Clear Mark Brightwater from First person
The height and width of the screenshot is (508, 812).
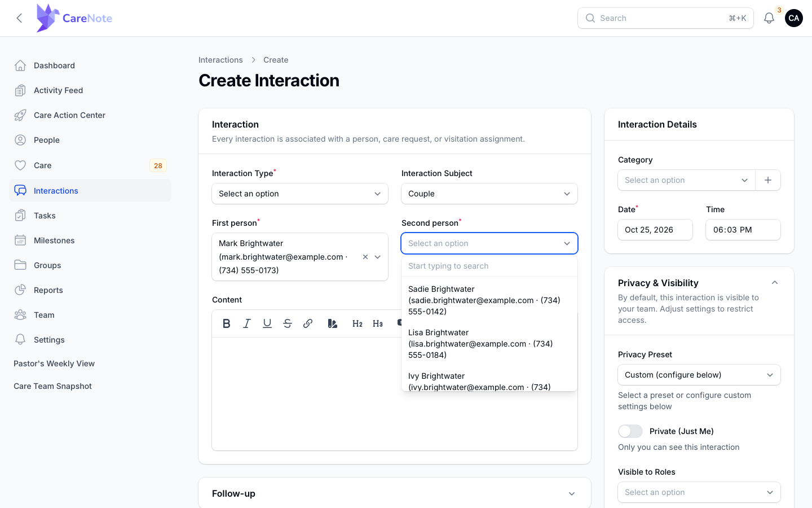tap(365, 257)
